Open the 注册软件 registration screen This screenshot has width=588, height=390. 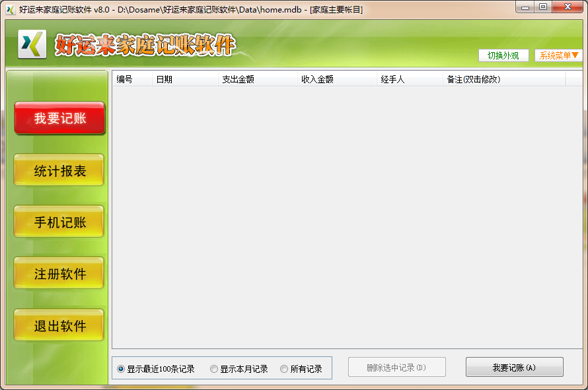[x=59, y=273]
